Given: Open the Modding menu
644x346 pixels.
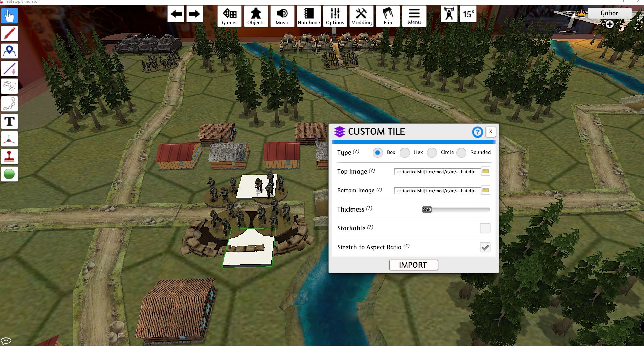Looking at the screenshot, I should click(362, 16).
